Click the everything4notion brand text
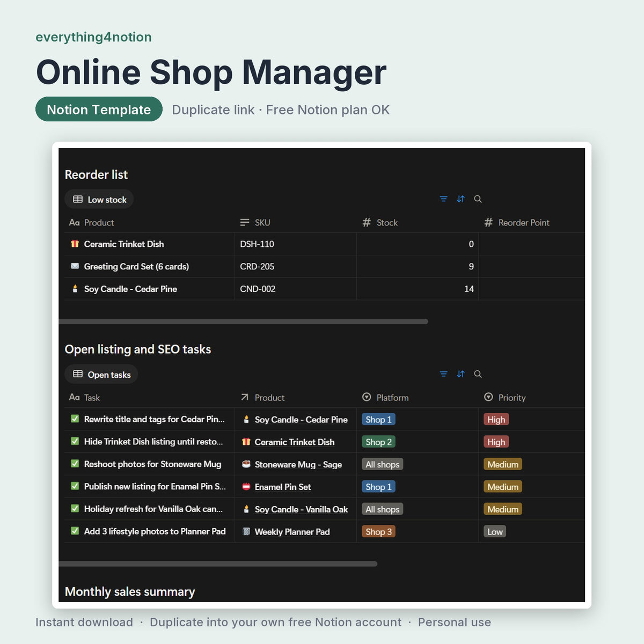 tap(93, 37)
